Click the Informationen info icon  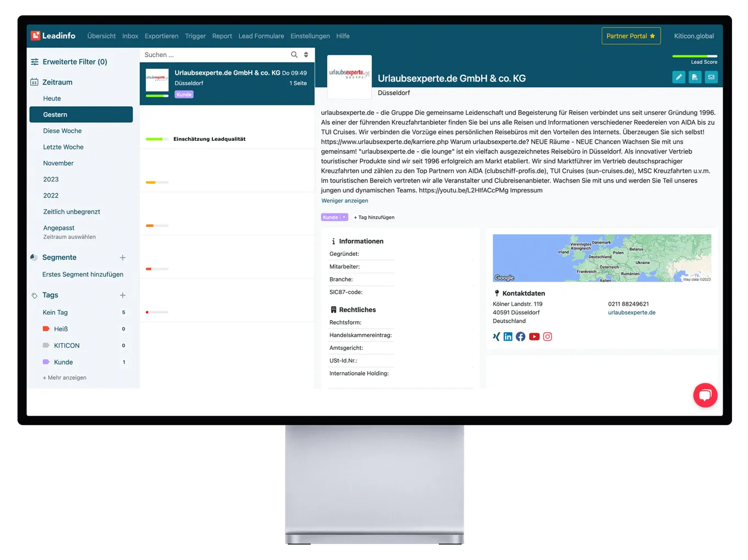coord(333,241)
